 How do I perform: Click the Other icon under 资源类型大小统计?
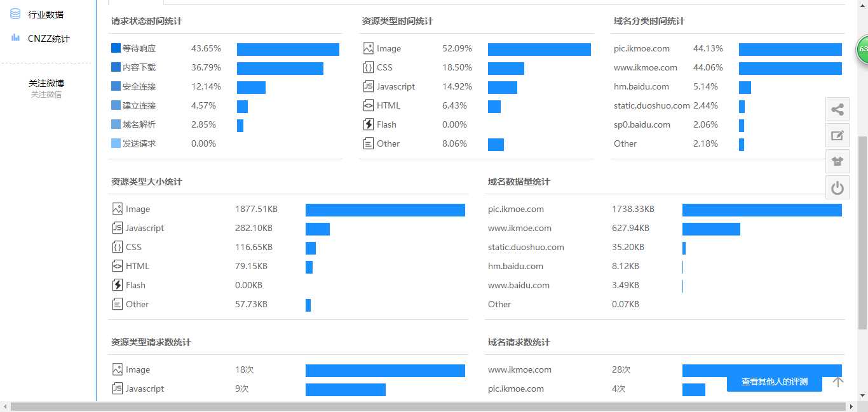(118, 304)
